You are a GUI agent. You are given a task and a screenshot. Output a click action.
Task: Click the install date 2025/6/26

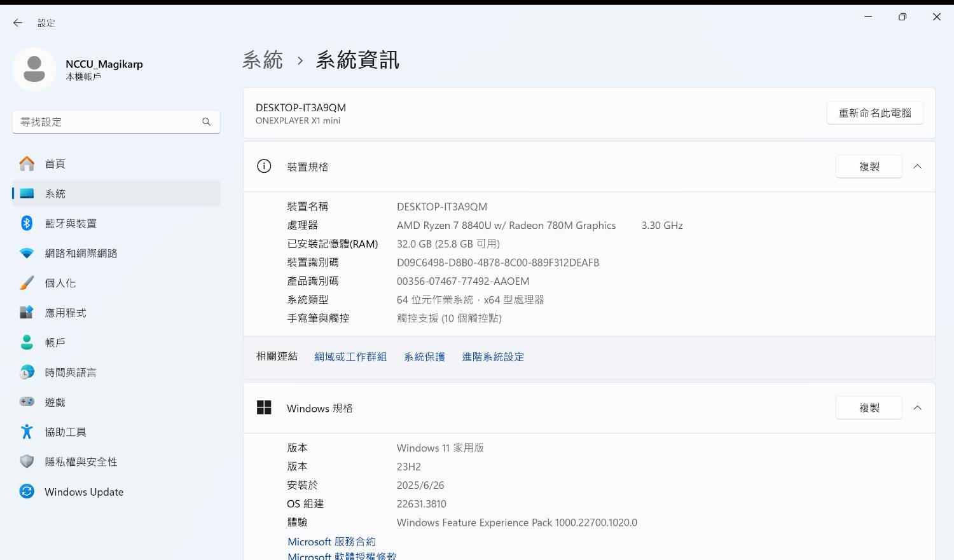[420, 485]
